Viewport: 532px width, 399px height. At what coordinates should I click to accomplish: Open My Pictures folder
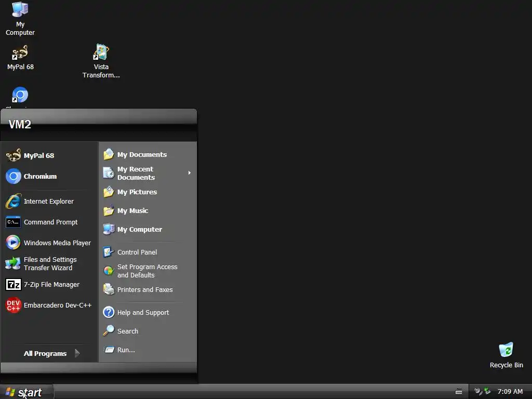[148, 192]
